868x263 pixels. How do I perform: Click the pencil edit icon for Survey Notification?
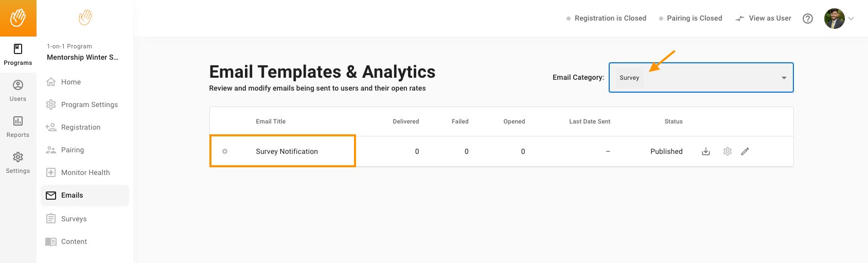pos(745,151)
